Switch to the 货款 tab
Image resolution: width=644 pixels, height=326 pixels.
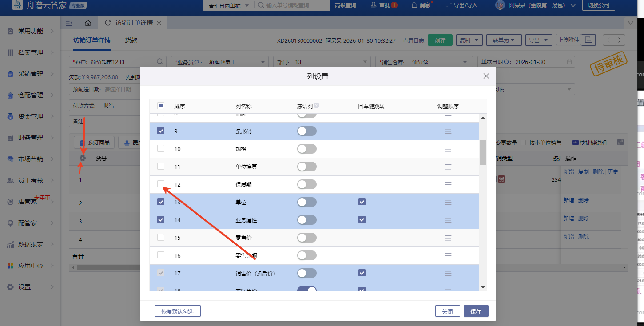click(131, 40)
